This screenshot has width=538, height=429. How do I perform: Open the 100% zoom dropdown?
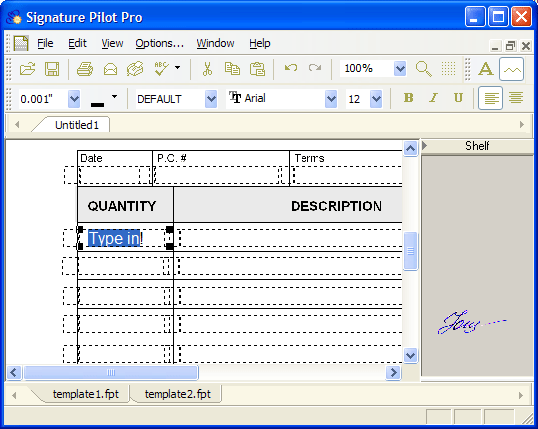point(400,69)
